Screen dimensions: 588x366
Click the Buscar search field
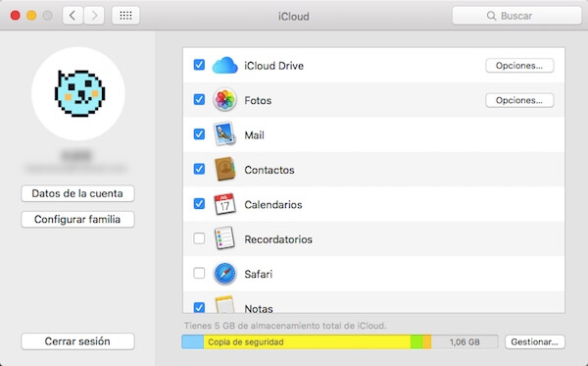516,16
